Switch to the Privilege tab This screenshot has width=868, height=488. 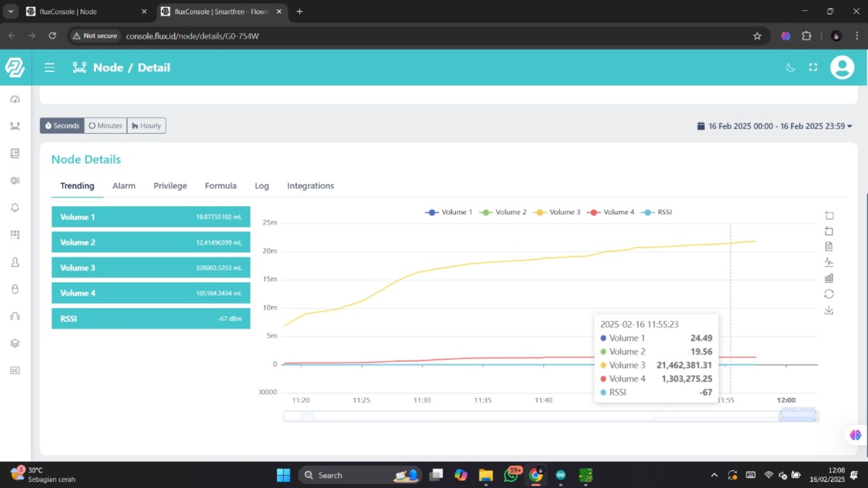[x=170, y=186]
